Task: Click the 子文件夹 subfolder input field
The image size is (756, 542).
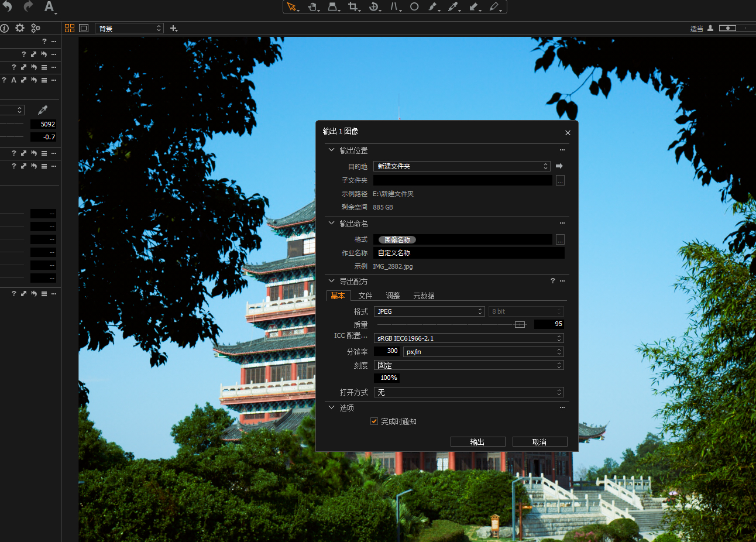Action: point(463,180)
